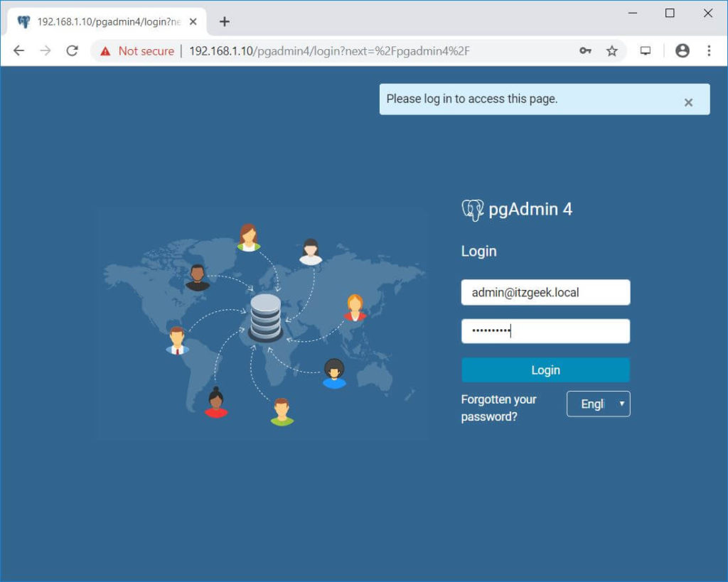Screen dimensions: 728x582
Task: Open the Chrome profile avatar
Action: pyautogui.click(x=682, y=50)
